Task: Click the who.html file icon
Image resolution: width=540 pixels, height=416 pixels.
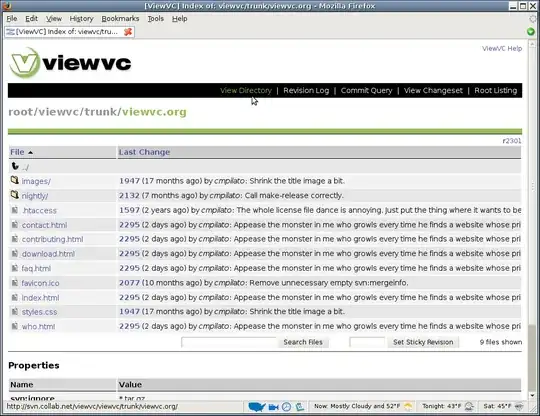Action: point(14,326)
